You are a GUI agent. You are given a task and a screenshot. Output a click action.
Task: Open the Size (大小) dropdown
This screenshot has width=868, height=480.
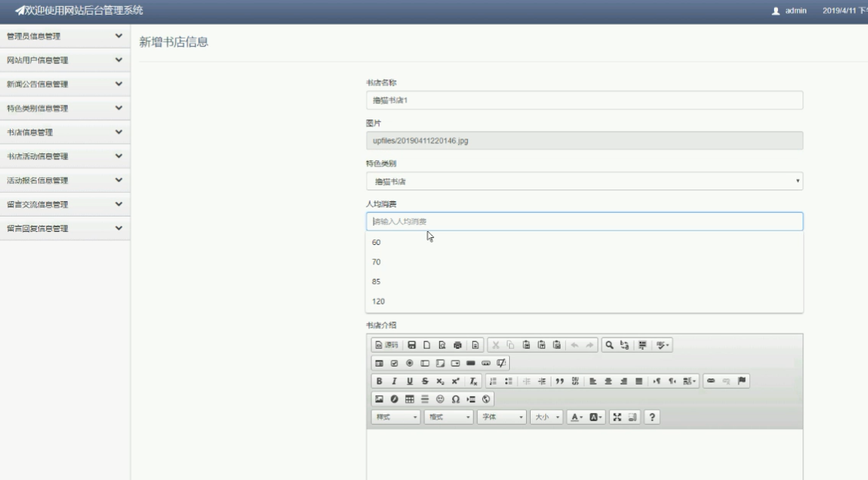[547, 417]
